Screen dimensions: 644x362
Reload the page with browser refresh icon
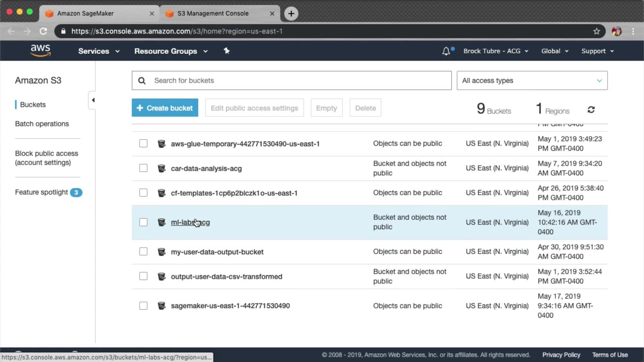point(43,31)
